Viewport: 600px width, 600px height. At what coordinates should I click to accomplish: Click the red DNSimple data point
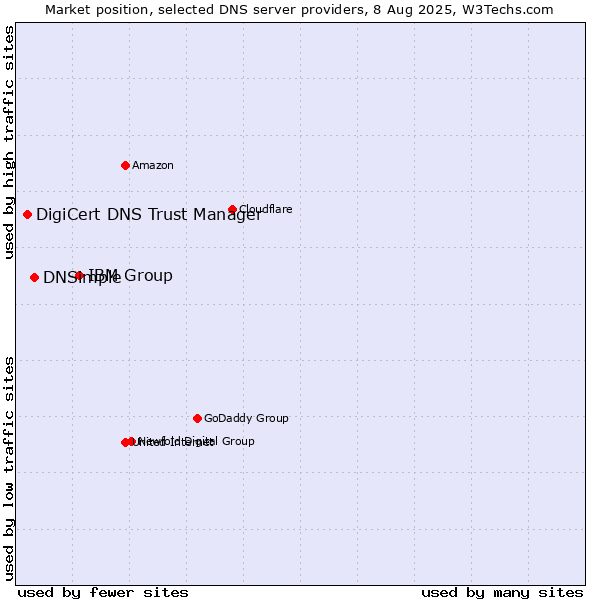point(34,277)
